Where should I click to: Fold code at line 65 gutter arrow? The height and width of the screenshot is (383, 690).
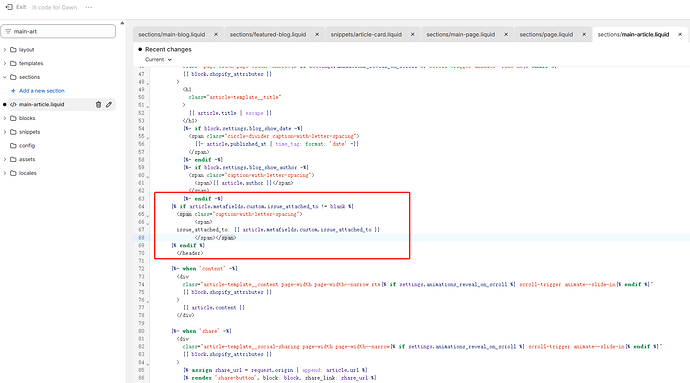(148, 215)
